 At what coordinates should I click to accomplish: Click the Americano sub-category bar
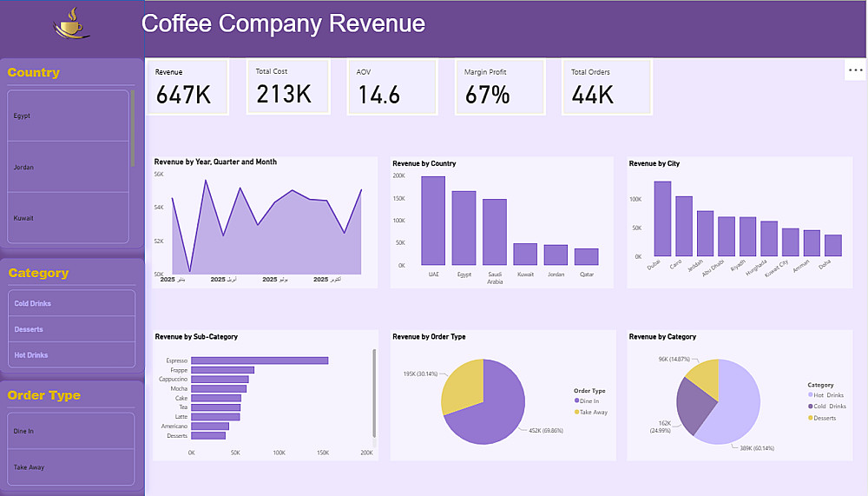tap(210, 427)
